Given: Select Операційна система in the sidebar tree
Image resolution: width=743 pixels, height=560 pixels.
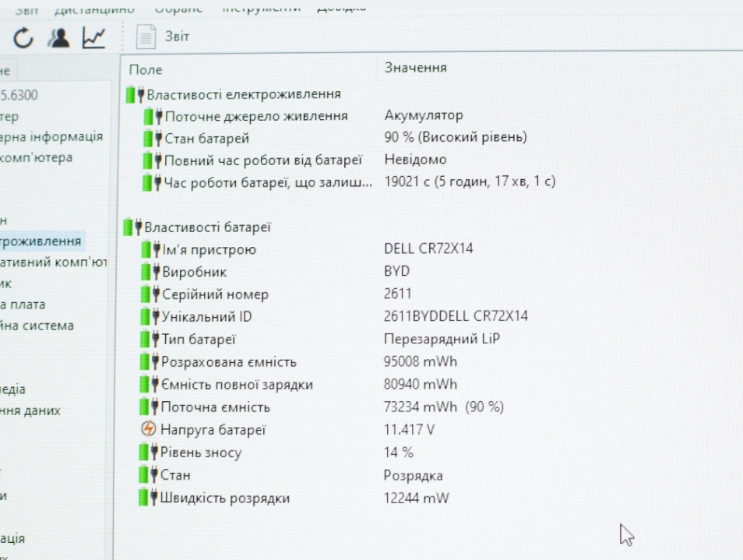Looking at the screenshot, I should click(37, 326).
